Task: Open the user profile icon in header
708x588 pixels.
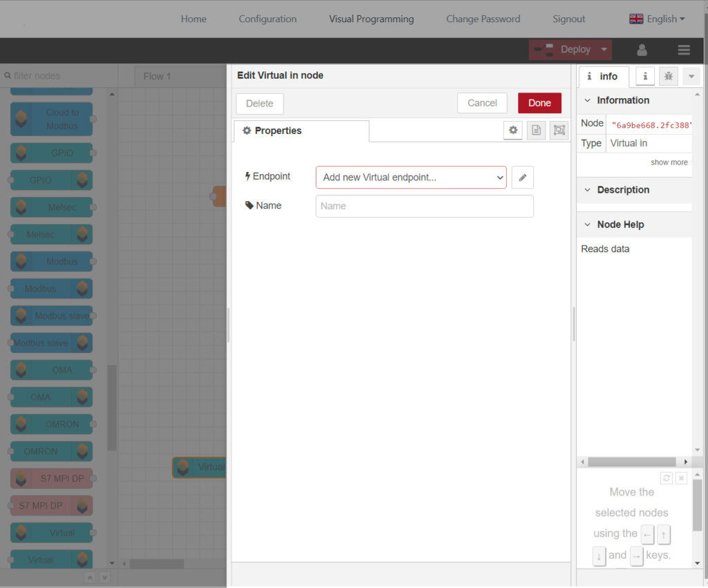Action: click(x=642, y=50)
